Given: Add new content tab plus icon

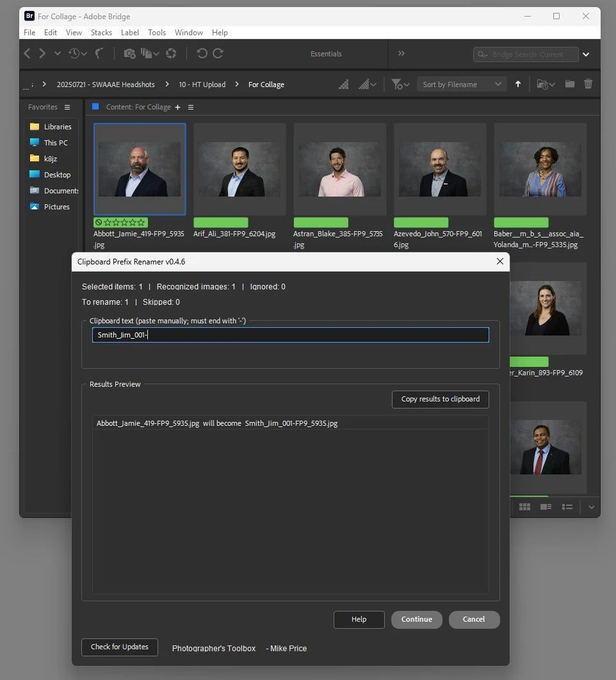Looking at the screenshot, I should pyautogui.click(x=177, y=107).
